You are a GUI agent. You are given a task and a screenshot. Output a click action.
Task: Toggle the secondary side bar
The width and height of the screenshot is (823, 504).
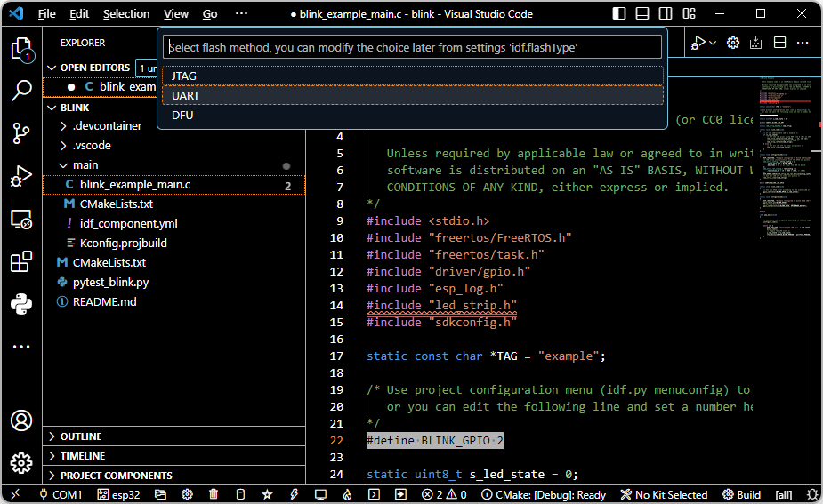coord(666,13)
